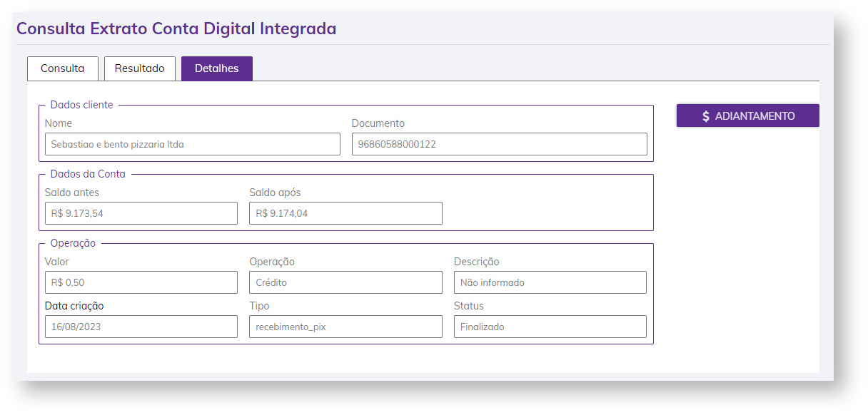The image size is (868, 415).
Task: Focus the Documento field
Action: [x=500, y=144]
